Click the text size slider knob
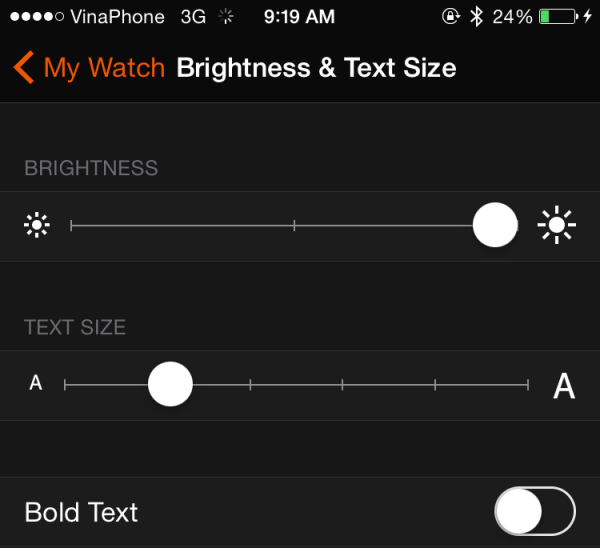The width and height of the screenshot is (600, 548). coord(170,384)
